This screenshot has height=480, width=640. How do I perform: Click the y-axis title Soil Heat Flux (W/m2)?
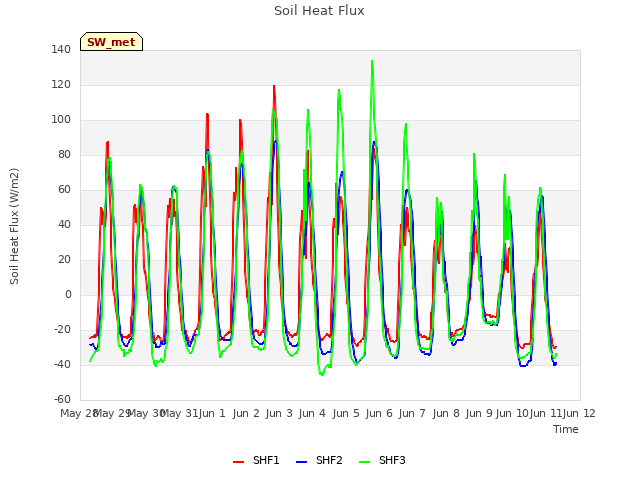14,226
